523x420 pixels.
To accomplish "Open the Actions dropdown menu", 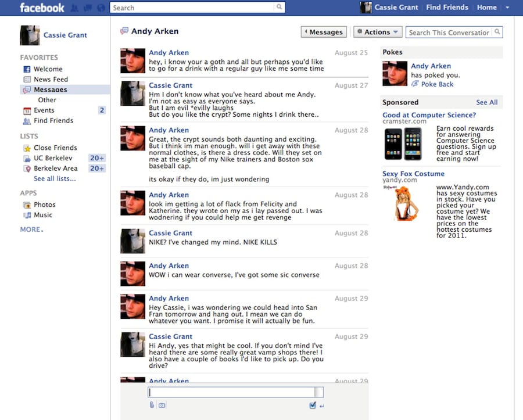I will point(377,32).
